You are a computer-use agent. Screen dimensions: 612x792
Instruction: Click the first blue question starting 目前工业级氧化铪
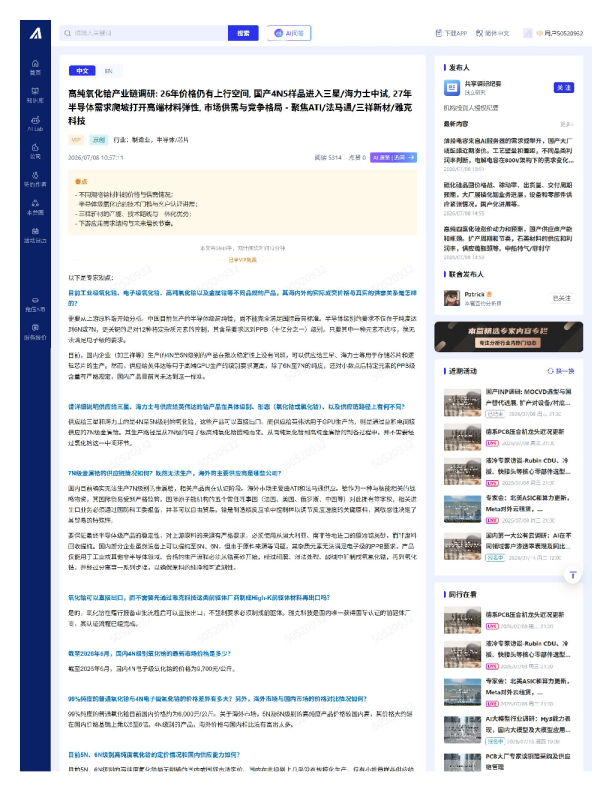[242, 298]
